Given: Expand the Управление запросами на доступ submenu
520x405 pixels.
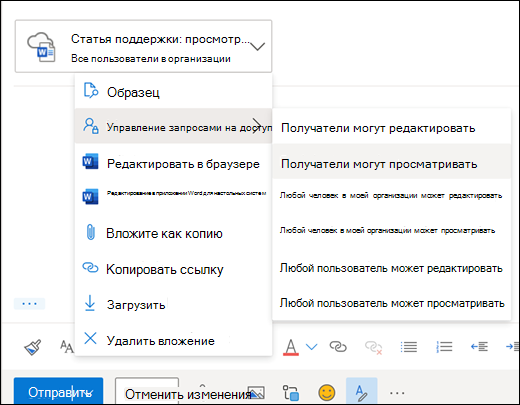Looking at the screenshot, I should [173, 126].
